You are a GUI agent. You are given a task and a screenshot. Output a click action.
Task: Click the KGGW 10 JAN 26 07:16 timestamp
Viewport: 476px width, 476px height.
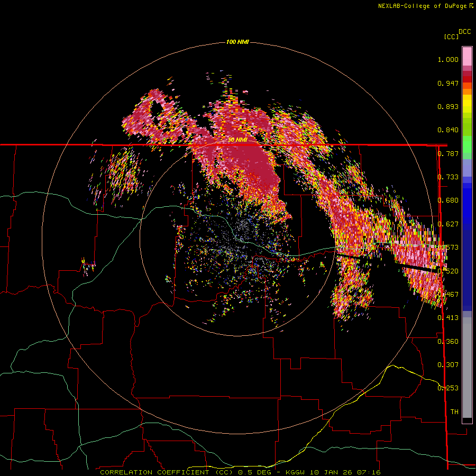coord(333,472)
